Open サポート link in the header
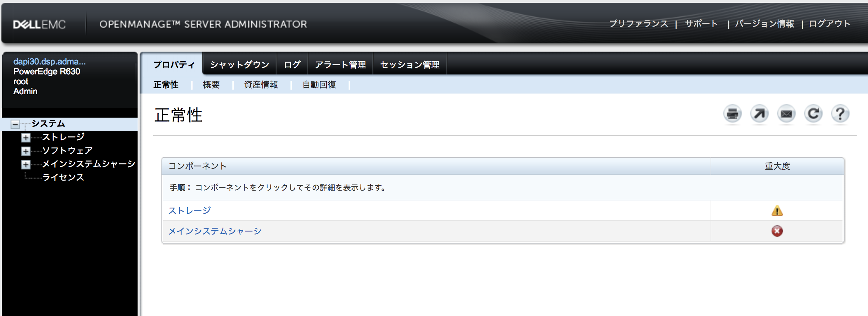 (701, 24)
